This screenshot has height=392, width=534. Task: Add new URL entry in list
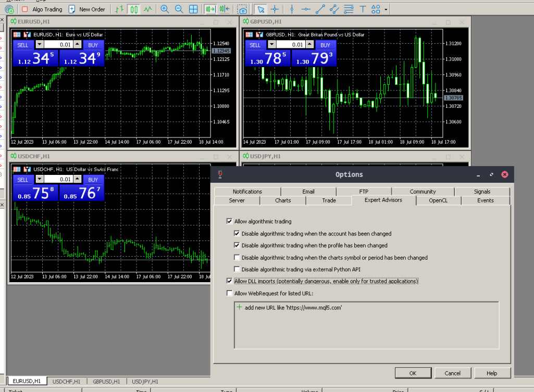click(x=293, y=308)
